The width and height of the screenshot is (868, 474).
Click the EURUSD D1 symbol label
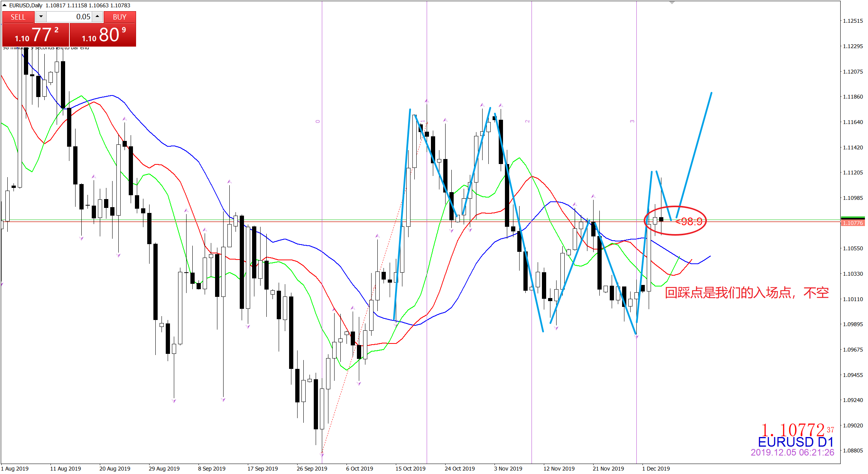point(796,442)
